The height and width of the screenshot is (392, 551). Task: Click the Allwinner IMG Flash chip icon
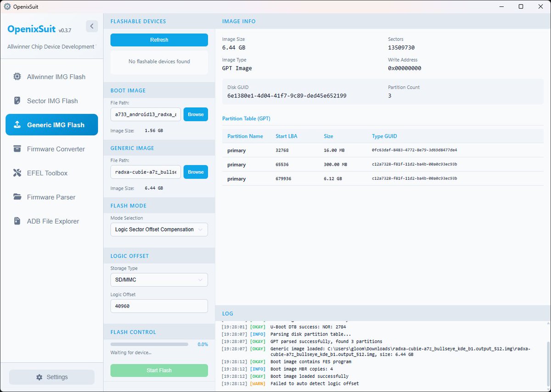point(17,77)
